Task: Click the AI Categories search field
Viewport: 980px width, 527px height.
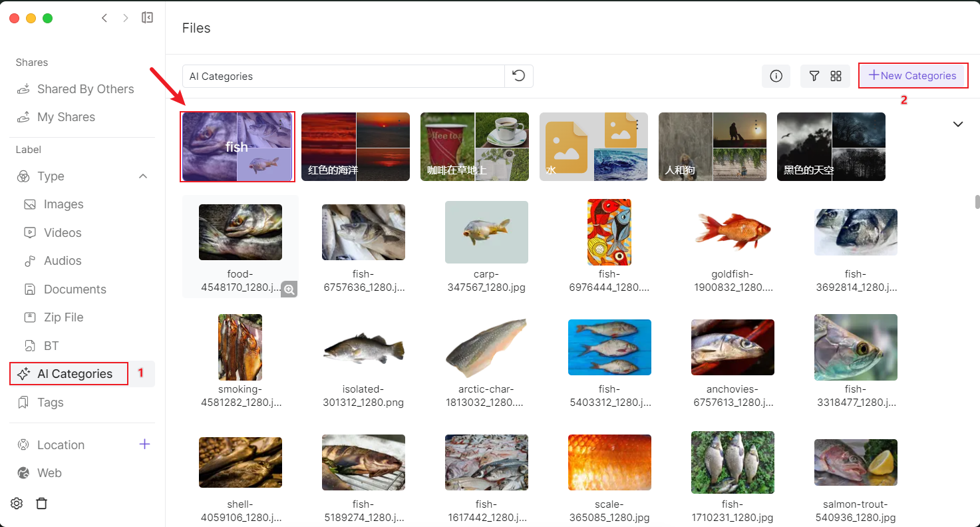Action: pyautogui.click(x=343, y=77)
